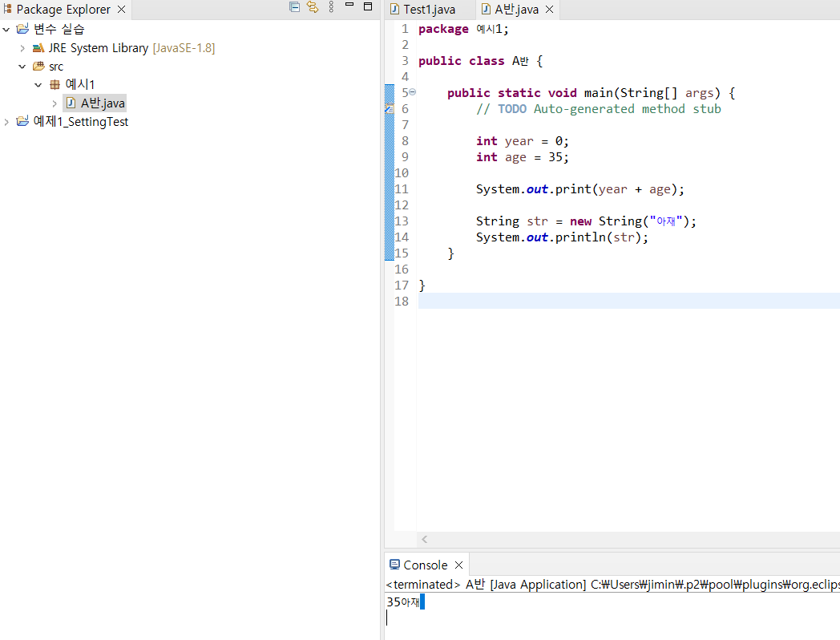Click the Test1.java tab file icon
The image size is (840, 640).
point(395,9)
